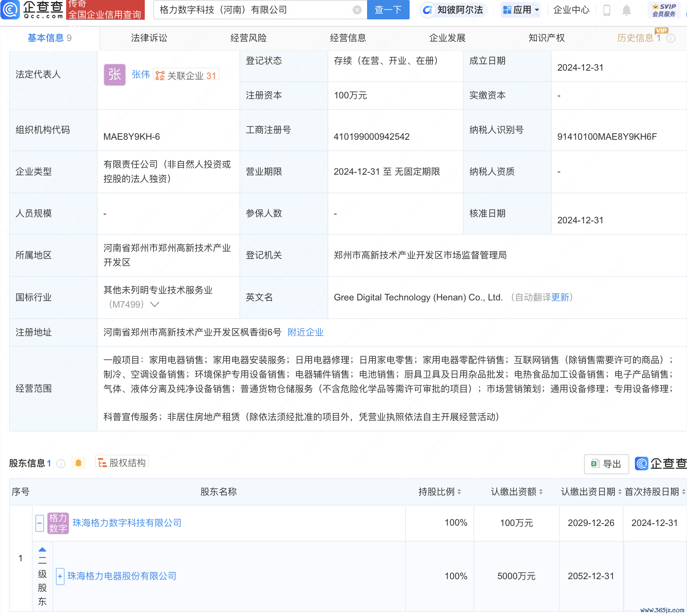Open 企业中心 in header
Screen dimensions: 687x616
point(571,10)
